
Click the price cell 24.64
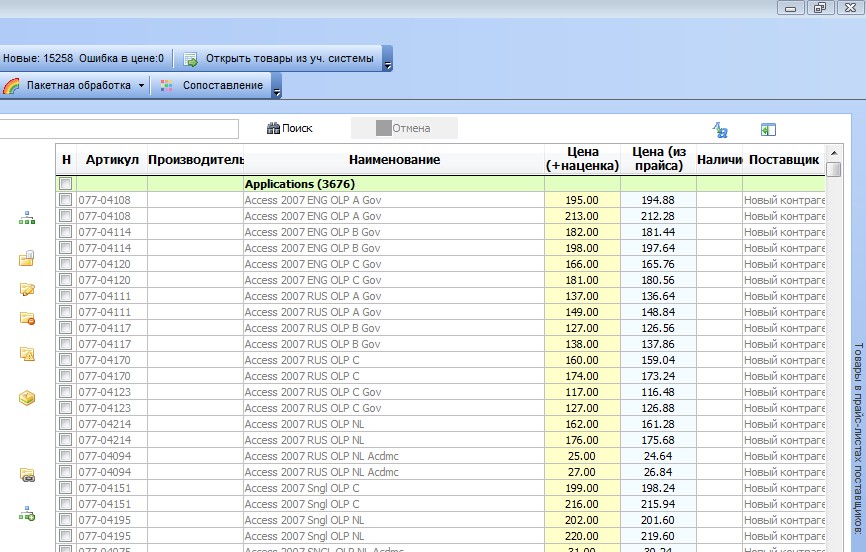click(x=658, y=456)
